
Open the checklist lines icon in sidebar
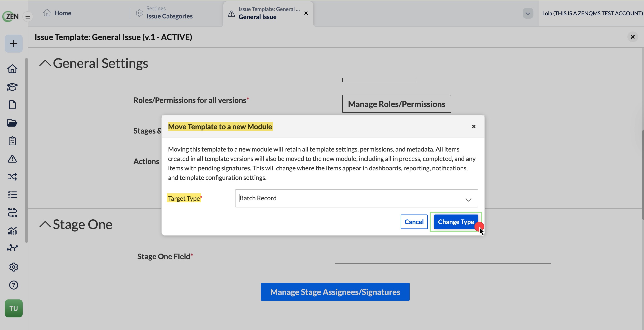[12, 195]
